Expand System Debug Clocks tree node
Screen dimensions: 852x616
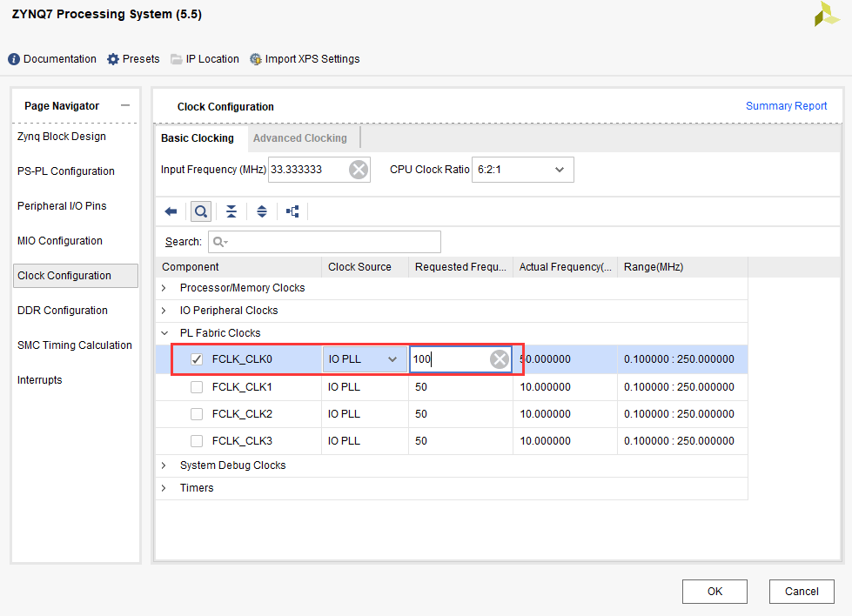tap(164, 465)
